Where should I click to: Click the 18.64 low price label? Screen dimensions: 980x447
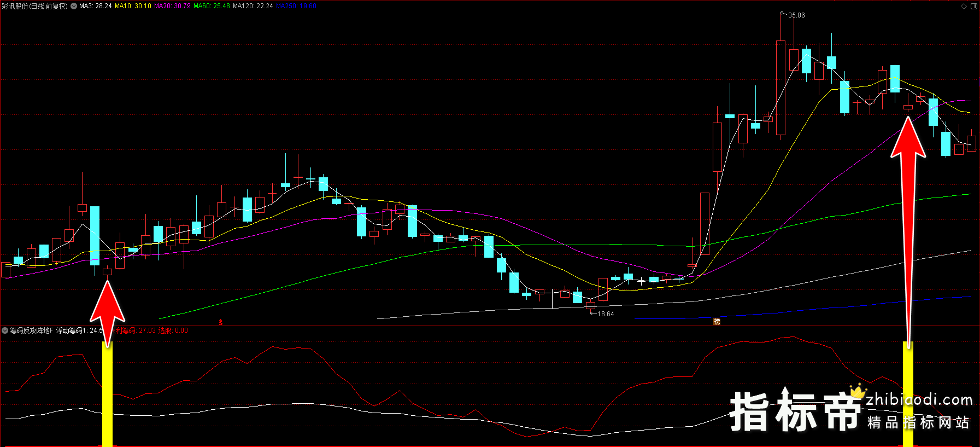click(606, 314)
